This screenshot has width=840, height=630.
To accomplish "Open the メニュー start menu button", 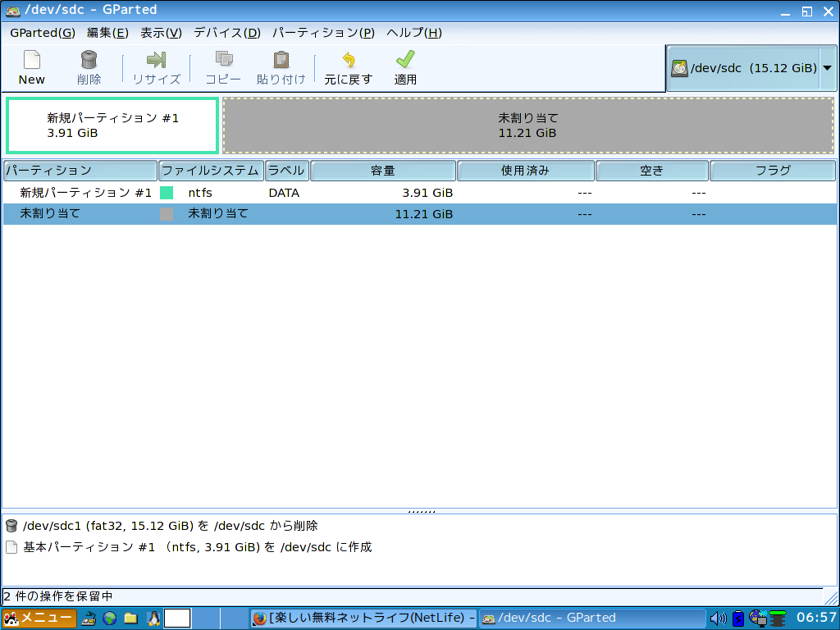I will [x=39, y=618].
